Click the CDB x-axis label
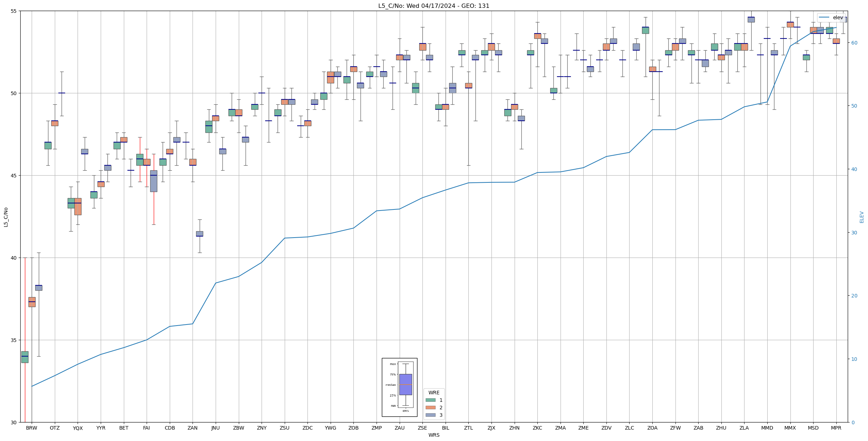Viewport: 868px width, 441px height. (x=170, y=428)
